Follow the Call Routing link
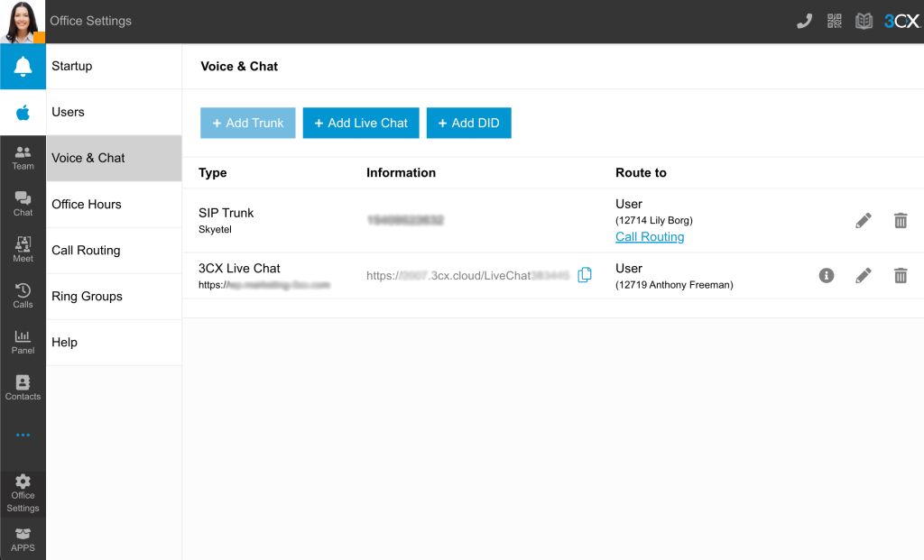924x560 pixels. click(650, 237)
